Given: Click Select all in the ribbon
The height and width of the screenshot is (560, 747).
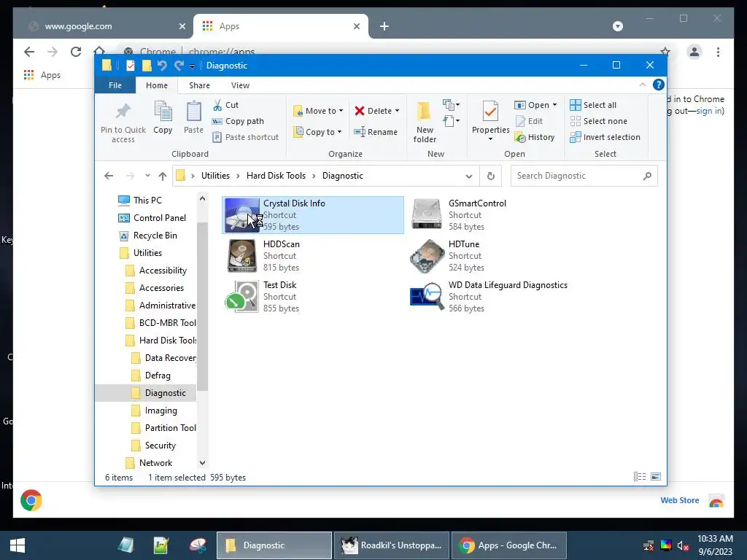Looking at the screenshot, I should 593,105.
